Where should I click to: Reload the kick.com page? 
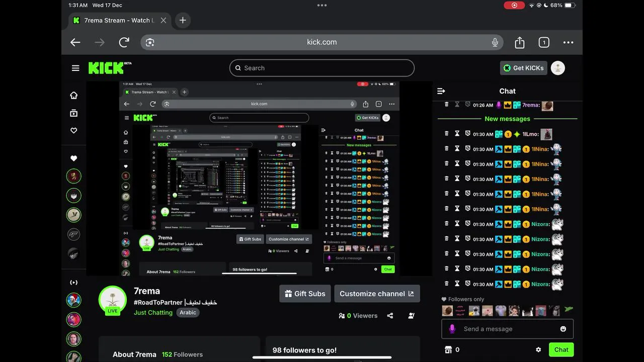pos(124,42)
